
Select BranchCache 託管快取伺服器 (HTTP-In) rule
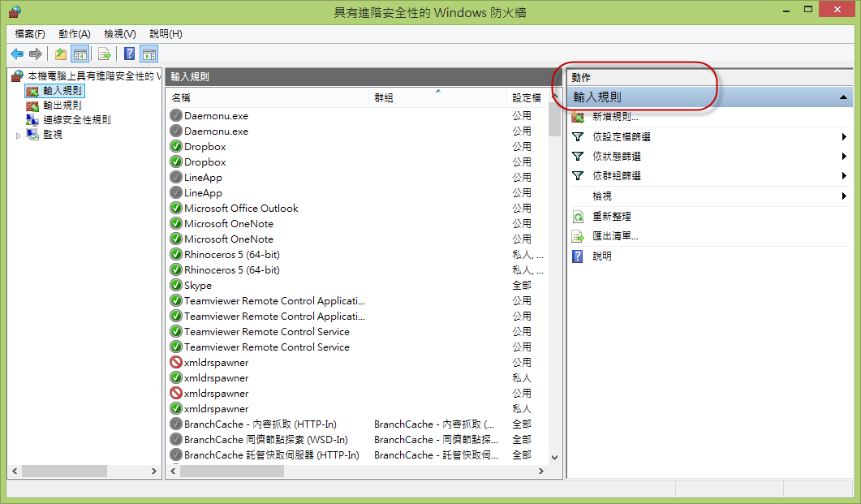(272, 454)
